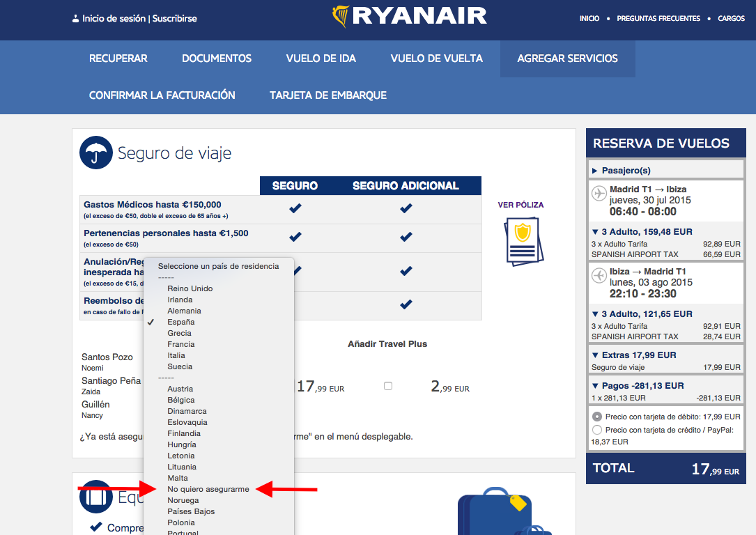Click the VER PÓLIZA link
The height and width of the screenshot is (535, 756).
coord(520,205)
